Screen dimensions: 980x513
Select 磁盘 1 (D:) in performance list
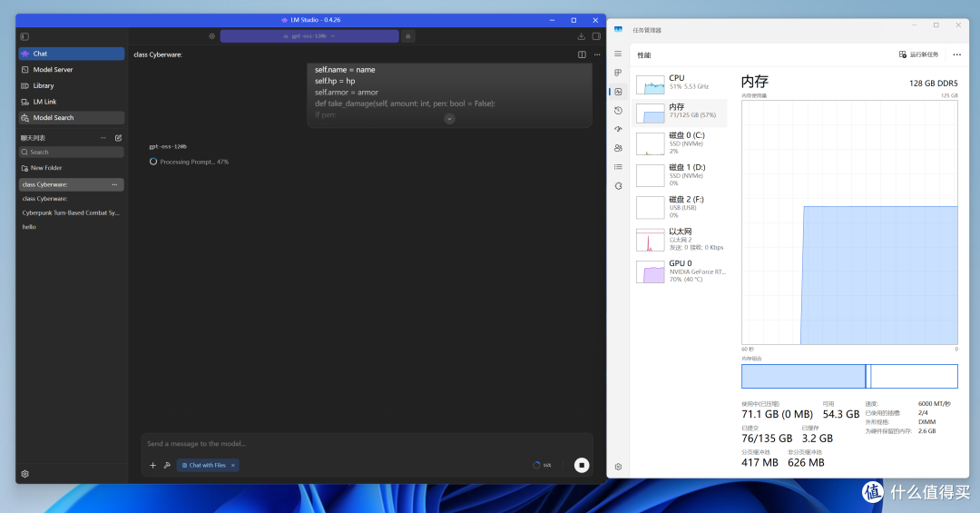680,175
